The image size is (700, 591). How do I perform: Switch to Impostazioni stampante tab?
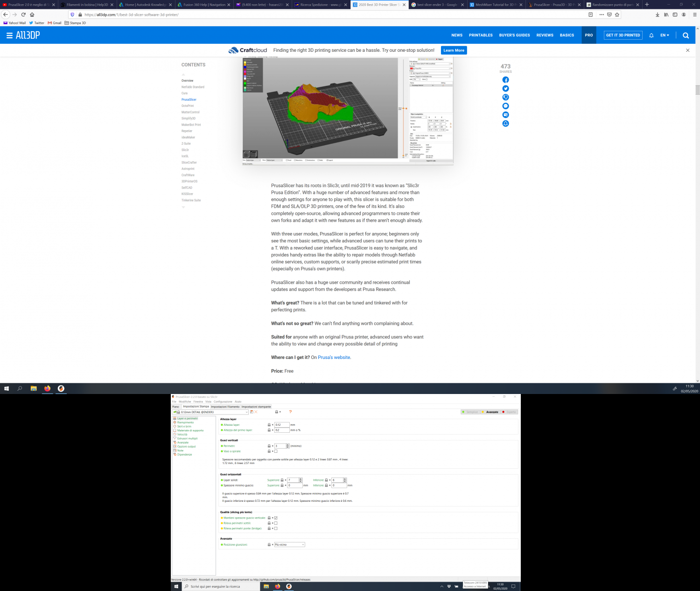256,407
